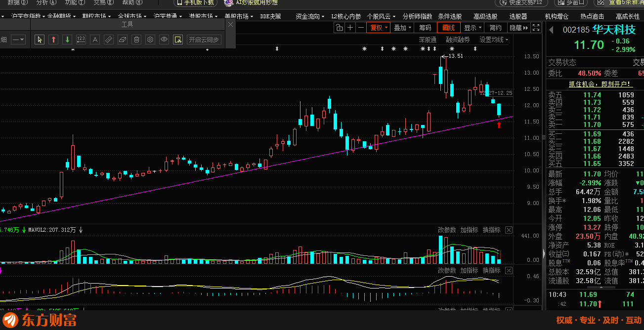Click the 13.51 high price label
Screen dimensions: 644x330
click(455, 56)
